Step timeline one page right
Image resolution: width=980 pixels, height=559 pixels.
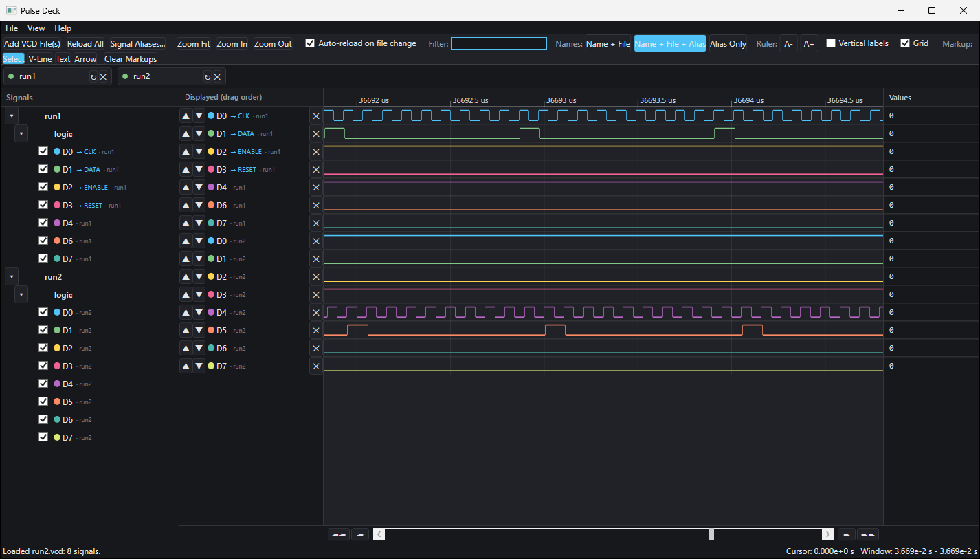pyautogui.click(x=847, y=534)
